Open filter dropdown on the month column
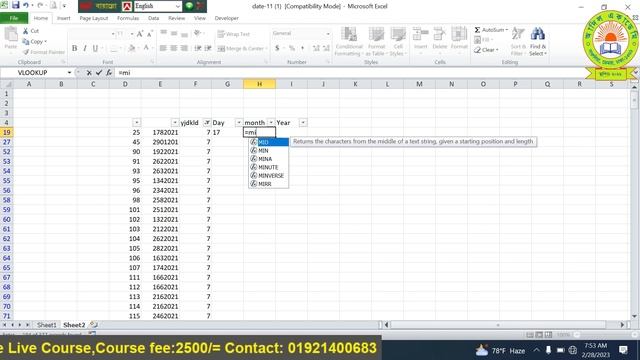 click(x=271, y=122)
